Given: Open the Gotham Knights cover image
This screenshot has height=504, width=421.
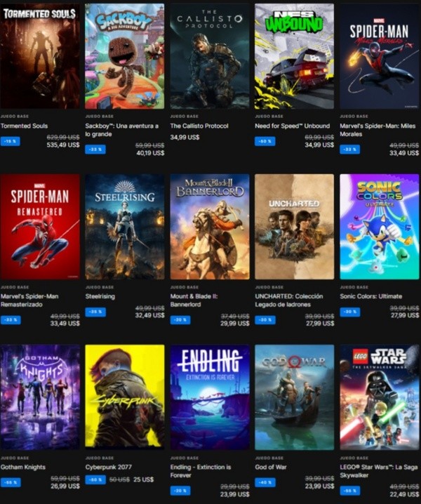Looking at the screenshot, I should pyautogui.click(x=40, y=397).
